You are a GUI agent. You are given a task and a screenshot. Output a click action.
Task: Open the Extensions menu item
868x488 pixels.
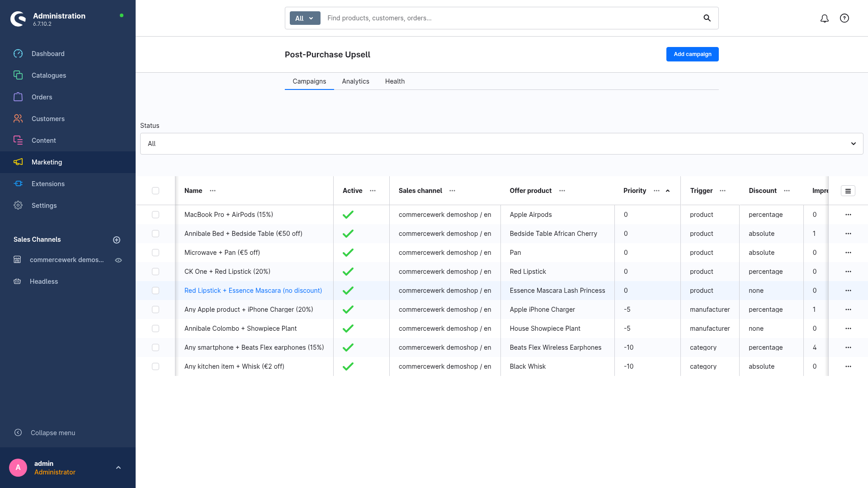click(x=68, y=184)
